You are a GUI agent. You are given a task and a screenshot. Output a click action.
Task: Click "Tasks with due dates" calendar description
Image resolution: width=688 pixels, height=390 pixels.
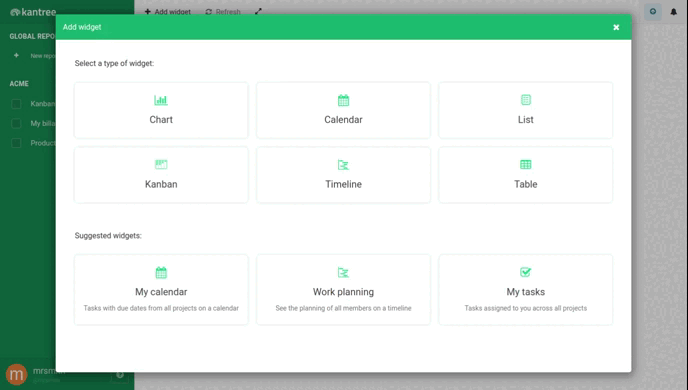point(161,308)
